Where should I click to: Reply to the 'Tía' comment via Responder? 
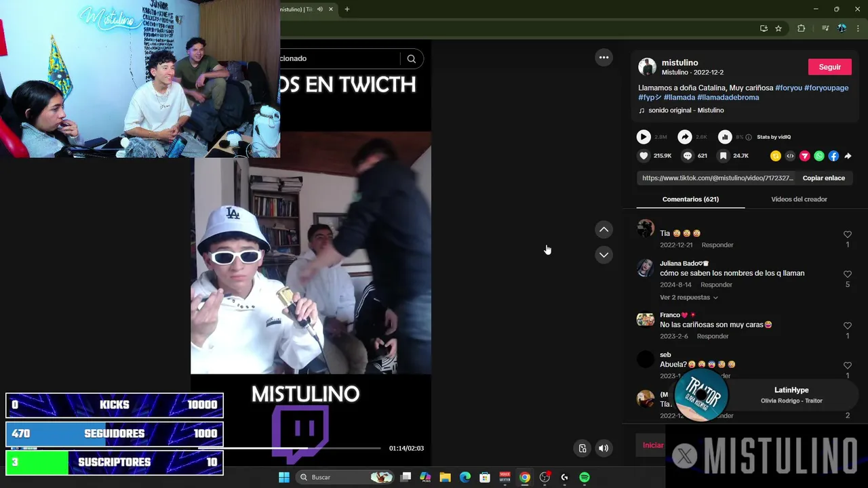click(717, 245)
